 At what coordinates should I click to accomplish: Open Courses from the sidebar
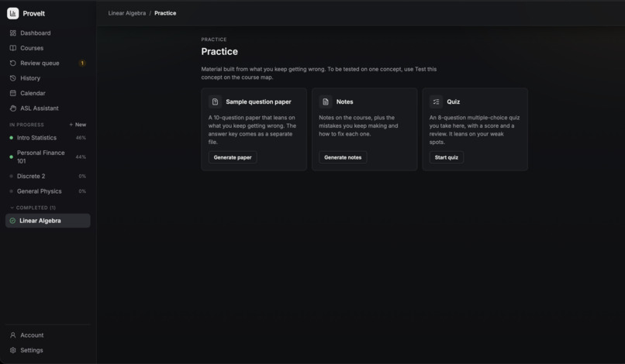48,48
